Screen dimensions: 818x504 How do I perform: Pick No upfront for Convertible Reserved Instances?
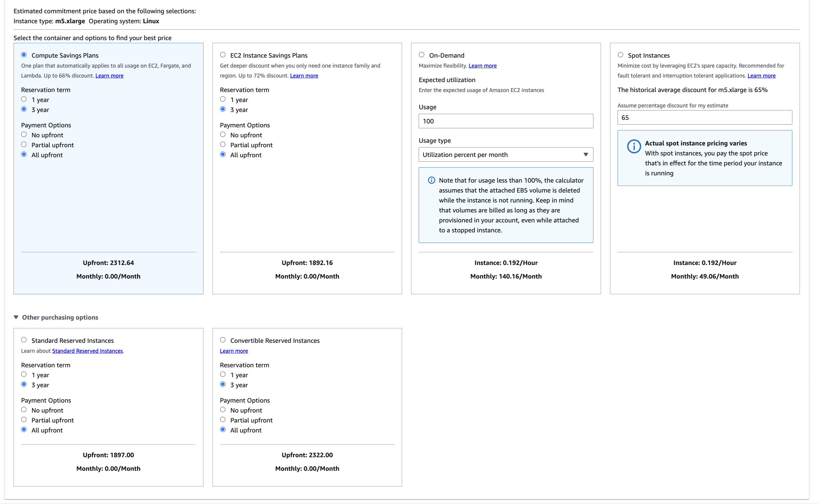223,410
